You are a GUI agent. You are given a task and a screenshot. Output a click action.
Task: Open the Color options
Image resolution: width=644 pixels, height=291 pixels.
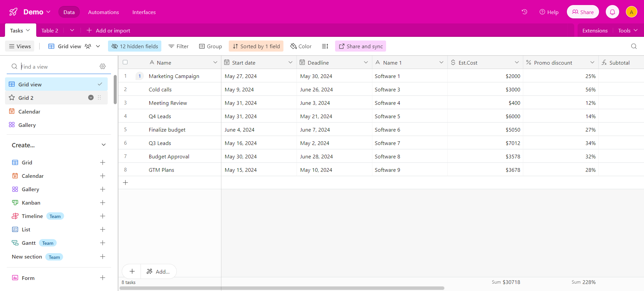tap(301, 46)
